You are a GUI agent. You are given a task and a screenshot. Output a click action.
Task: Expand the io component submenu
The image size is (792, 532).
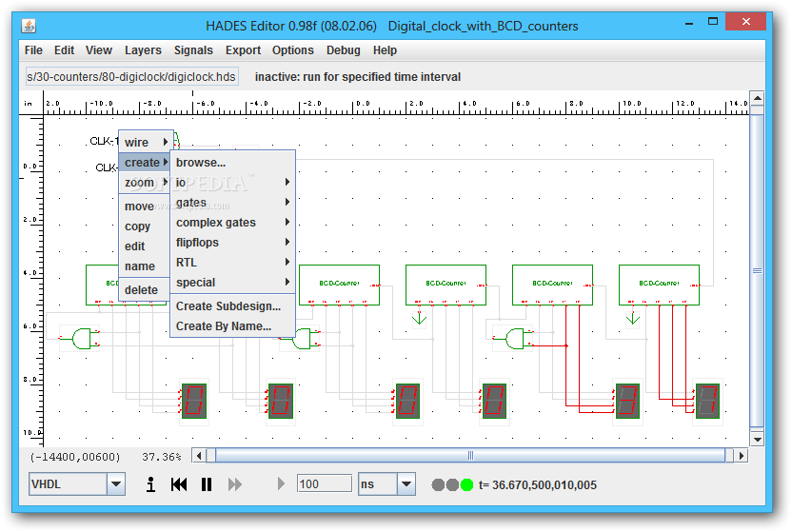coord(232,182)
